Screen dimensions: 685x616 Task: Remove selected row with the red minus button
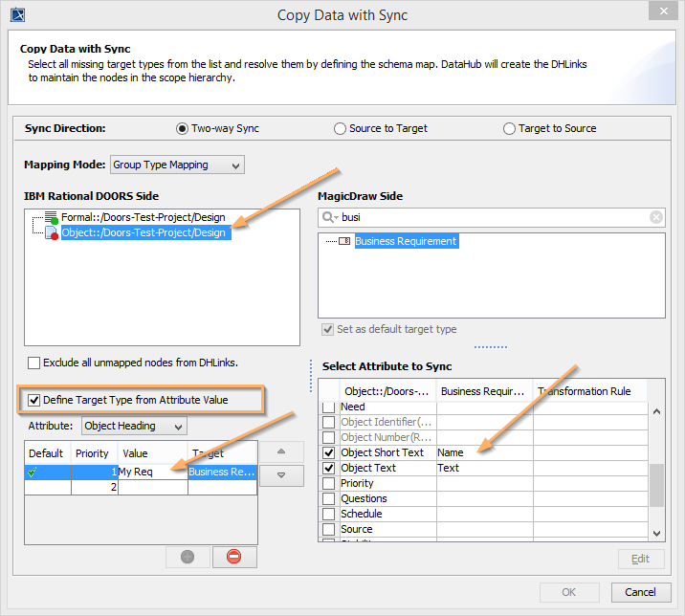234,557
